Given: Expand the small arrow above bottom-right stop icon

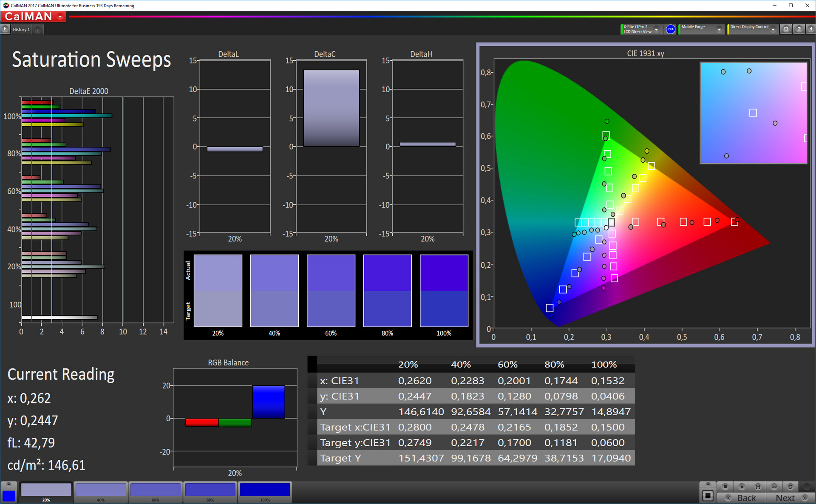Looking at the screenshot, I should click(708, 484).
